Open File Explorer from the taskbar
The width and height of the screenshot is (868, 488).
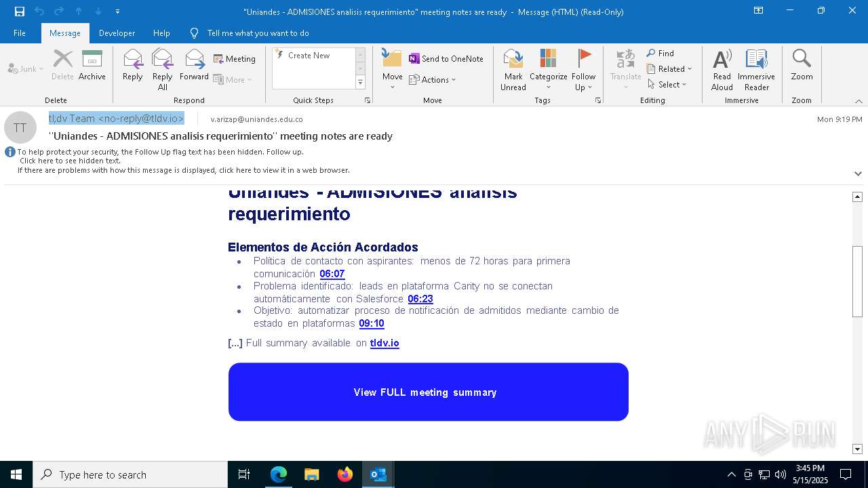pyautogui.click(x=311, y=474)
